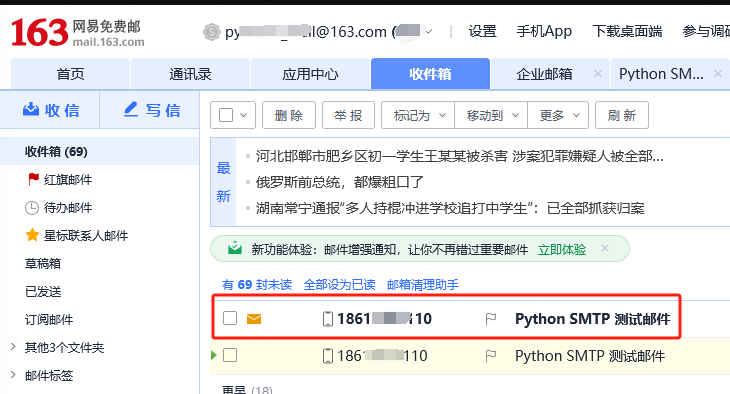
Task: Click the 163 mail logo
Action: (x=78, y=33)
